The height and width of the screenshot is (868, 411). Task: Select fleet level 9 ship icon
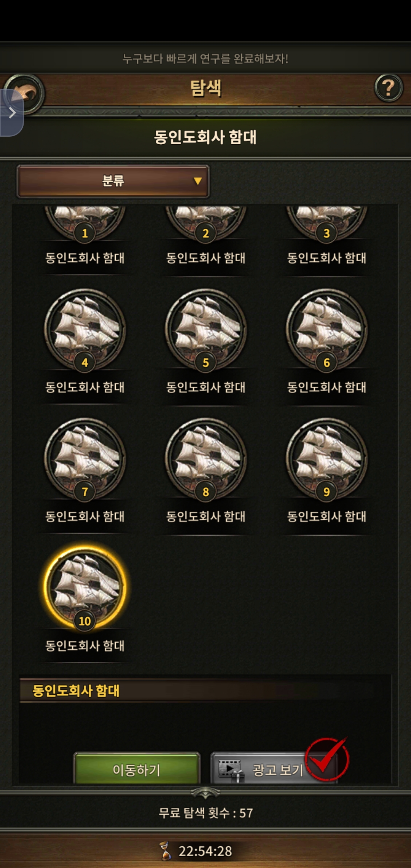tap(327, 459)
